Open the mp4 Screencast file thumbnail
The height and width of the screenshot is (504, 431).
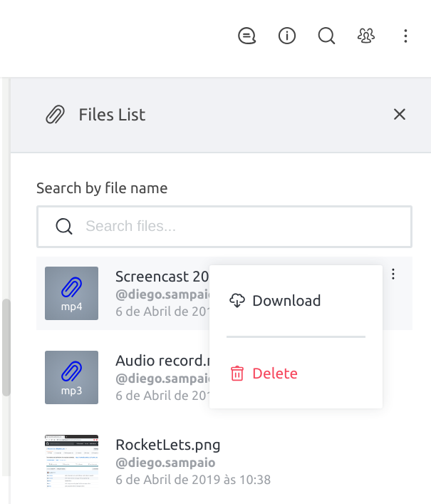tap(72, 293)
